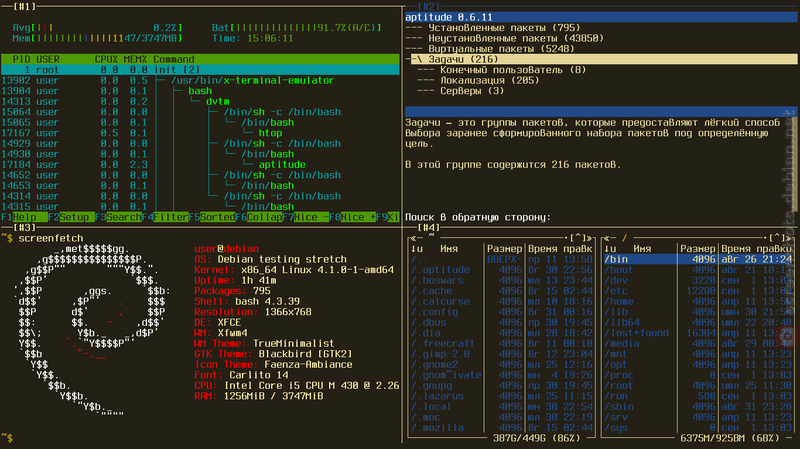Click F8 Nice + in htop
The height and width of the screenshot is (449, 800).
[x=353, y=217]
